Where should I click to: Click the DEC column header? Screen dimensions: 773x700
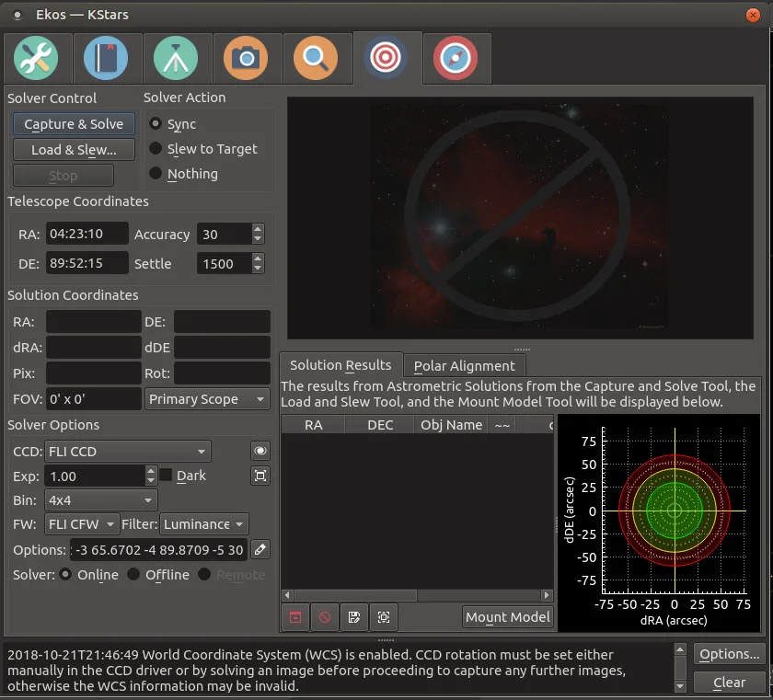[x=380, y=425]
